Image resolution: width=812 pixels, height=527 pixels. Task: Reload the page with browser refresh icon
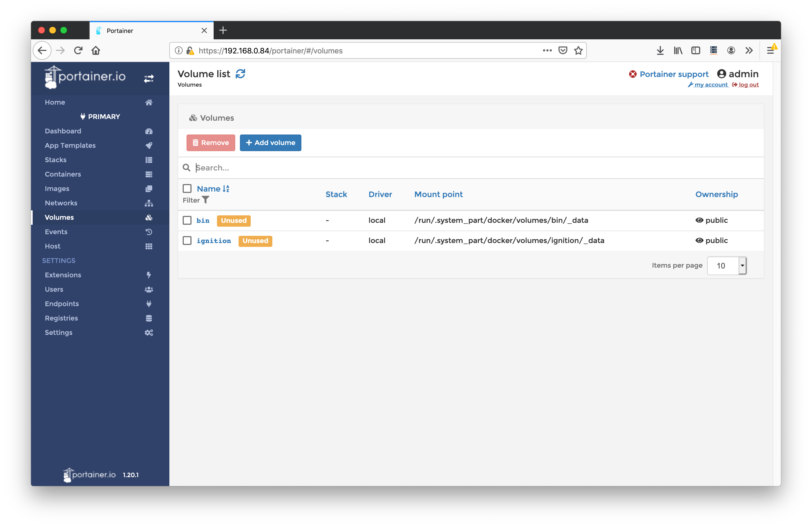pyautogui.click(x=78, y=51)
